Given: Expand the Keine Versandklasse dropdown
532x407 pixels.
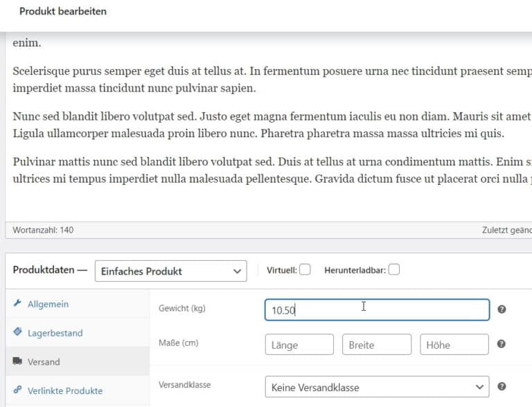Looking at the screenshot, I should pyautogui.click(x=377, y=387).
